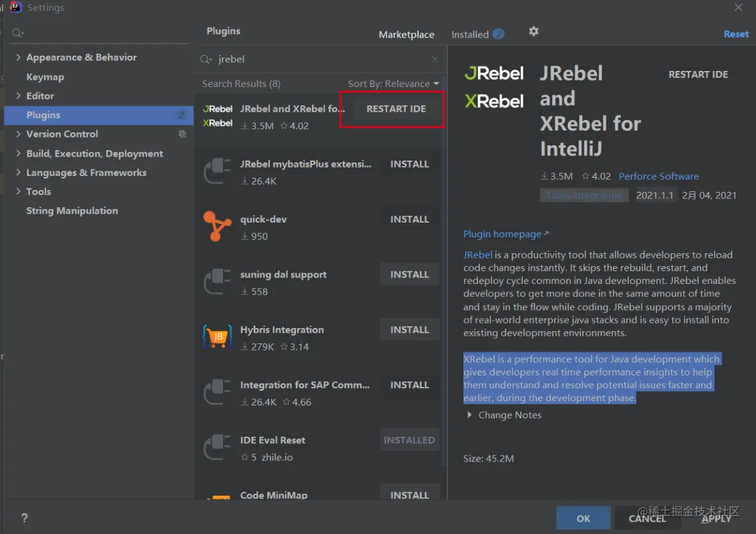Click the JRebel link in description
This screenshot has height=534, width=756.
(477, 255)
